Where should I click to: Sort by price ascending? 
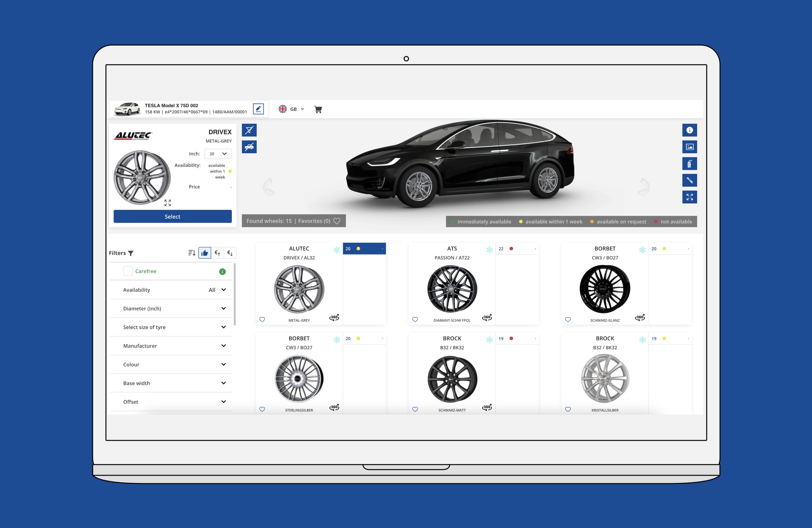[x=217, y=253]
